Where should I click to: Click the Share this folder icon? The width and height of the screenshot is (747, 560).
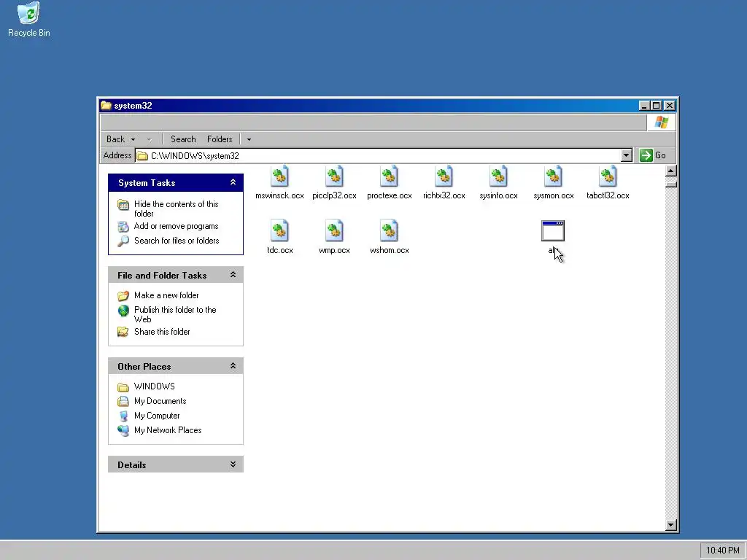click(123, 332)
